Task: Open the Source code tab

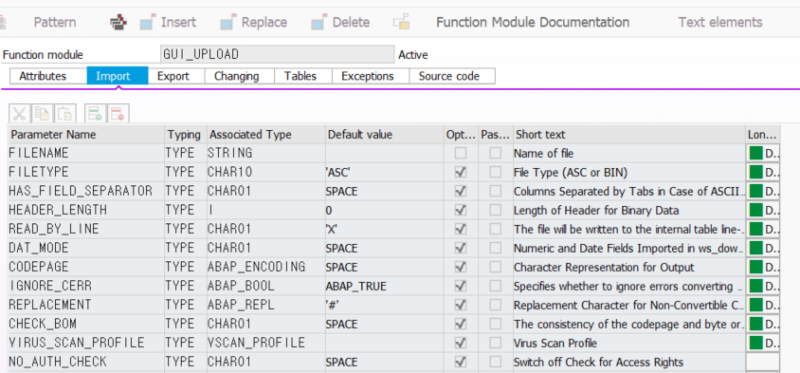Action: click(x=449, y=76)
